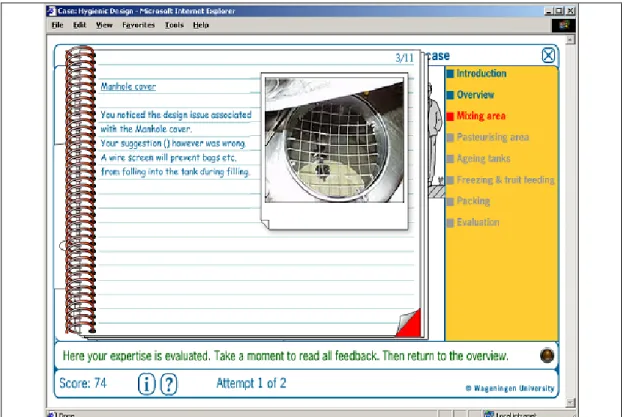The height and width of the screenshot is (417, 624).
Task: Click the Internet Explorer title bar icon
Action: pos(51,11)
